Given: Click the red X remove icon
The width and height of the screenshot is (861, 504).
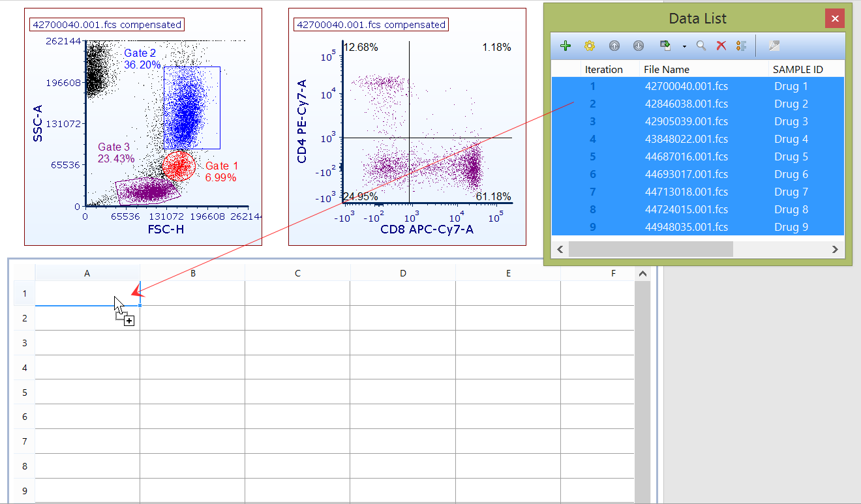Looking at the screenshot, I should [721, 46].
